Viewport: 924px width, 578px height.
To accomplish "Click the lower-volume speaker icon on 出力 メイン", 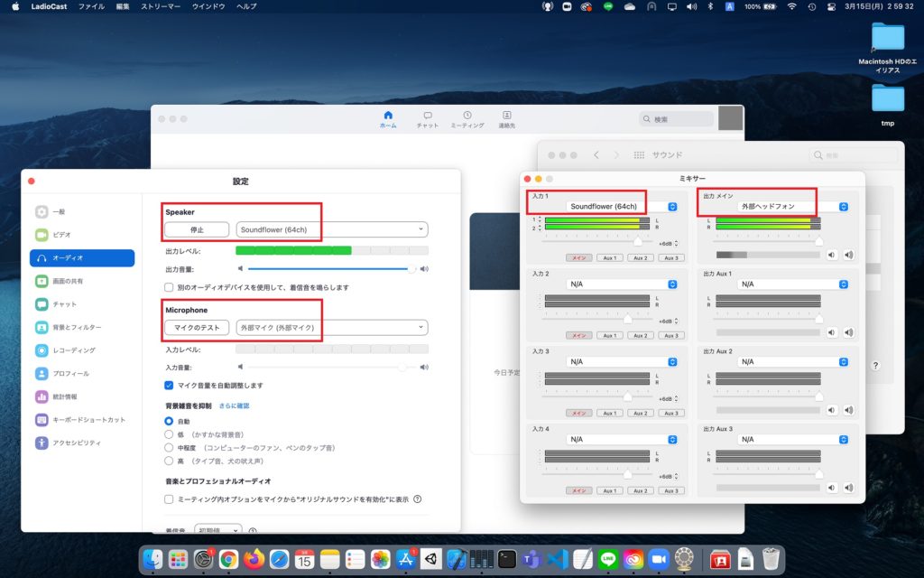I will (831, 255).
